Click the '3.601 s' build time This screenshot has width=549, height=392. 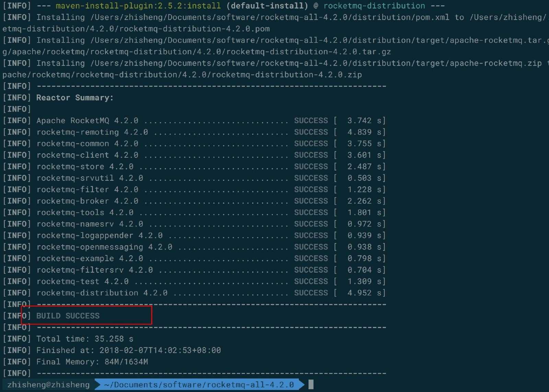coord(364,155)
